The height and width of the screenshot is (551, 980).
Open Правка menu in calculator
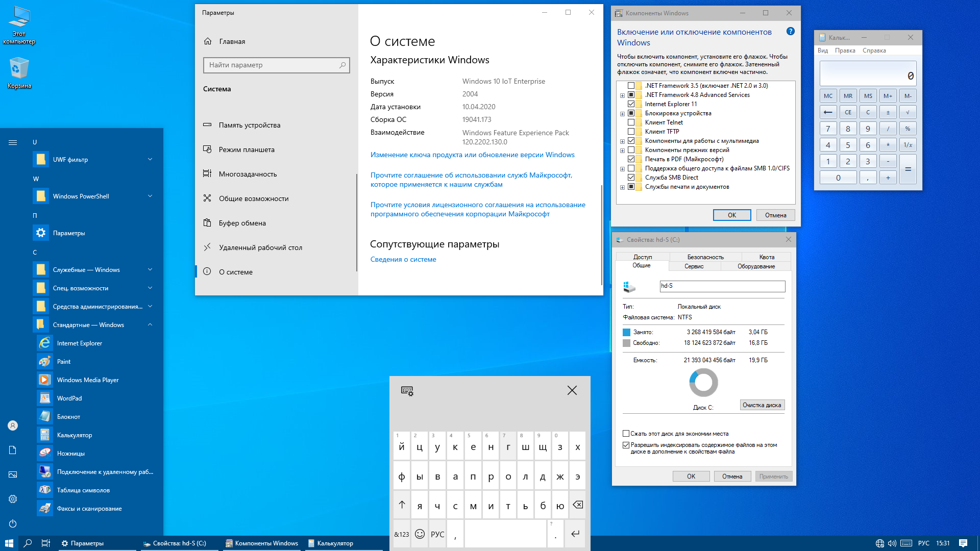coord(845,51)
